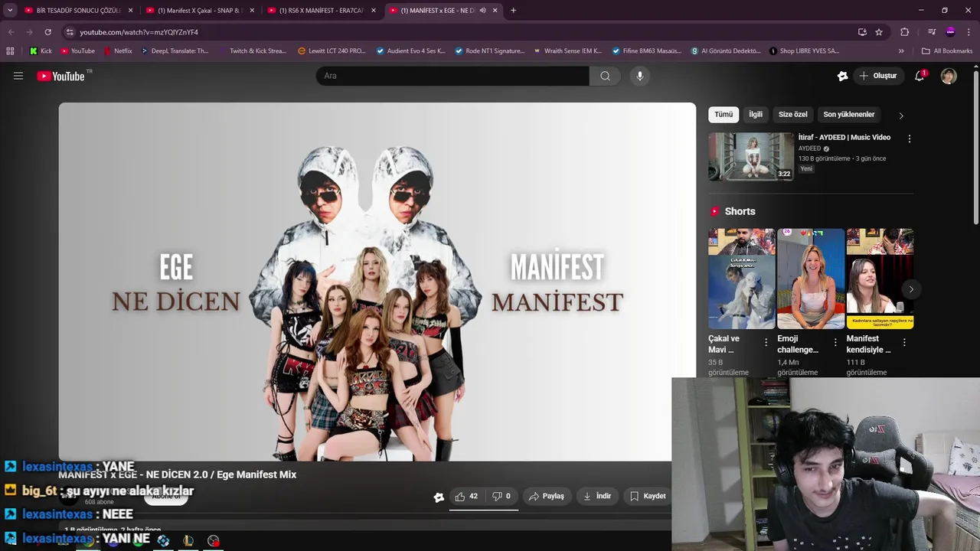Close the MANİFEST x EGE tab
Viewport: 980px width, 551px height.
point(495,11)
